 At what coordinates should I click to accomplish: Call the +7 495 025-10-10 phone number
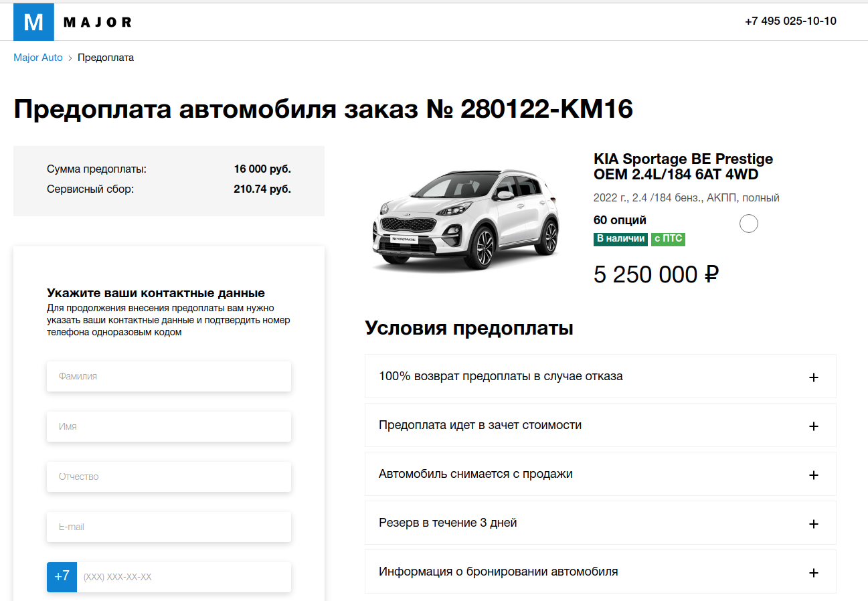[790, 21]
